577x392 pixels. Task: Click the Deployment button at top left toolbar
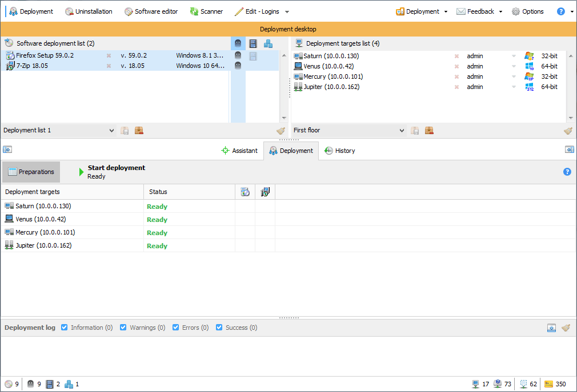click(x=31, y=11)
